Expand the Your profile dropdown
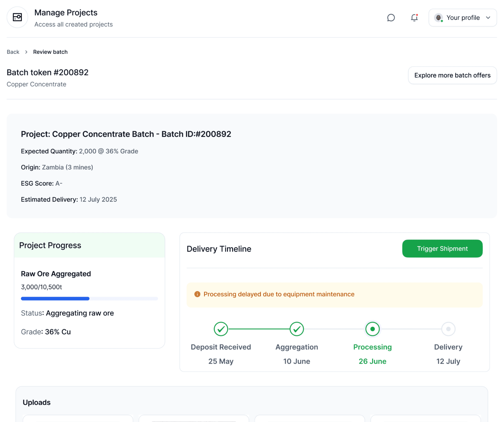This screenshot has height=422, width=504. (463, 18)
